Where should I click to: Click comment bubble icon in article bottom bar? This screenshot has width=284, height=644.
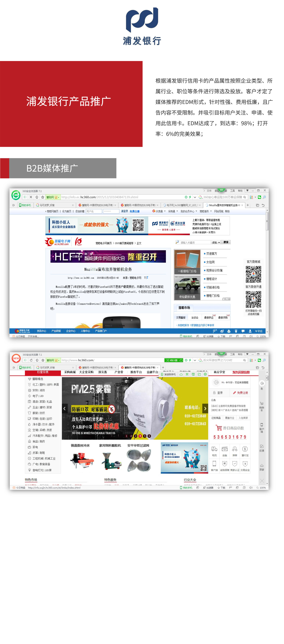click(x=243, y=331)
